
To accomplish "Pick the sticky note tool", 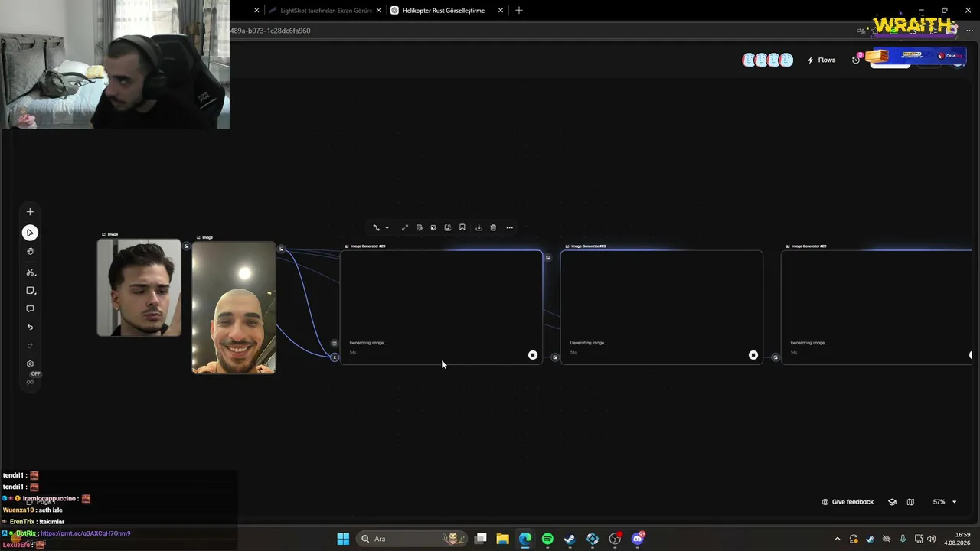I will (30, 291).
